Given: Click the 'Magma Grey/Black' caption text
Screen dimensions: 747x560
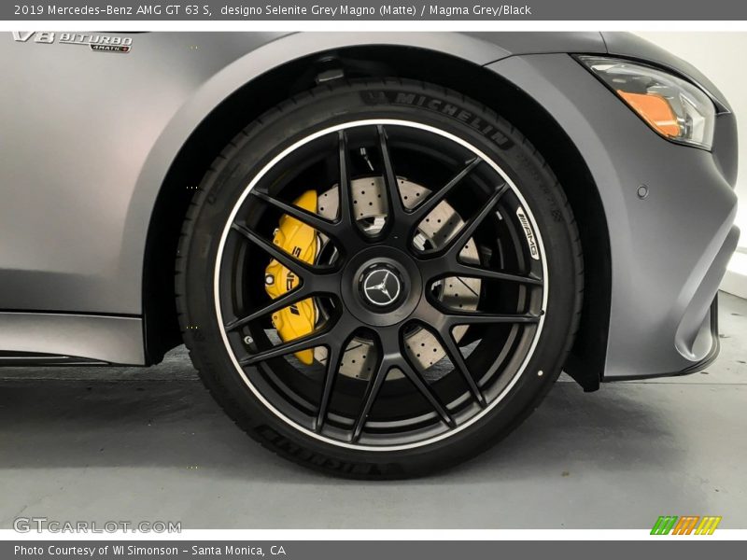Looking at the screenshot, I should point(480,10).
